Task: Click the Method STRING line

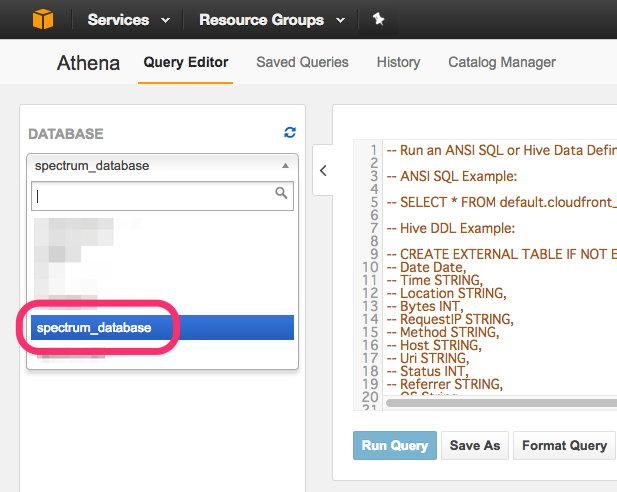Action: [x=443, y=332]
